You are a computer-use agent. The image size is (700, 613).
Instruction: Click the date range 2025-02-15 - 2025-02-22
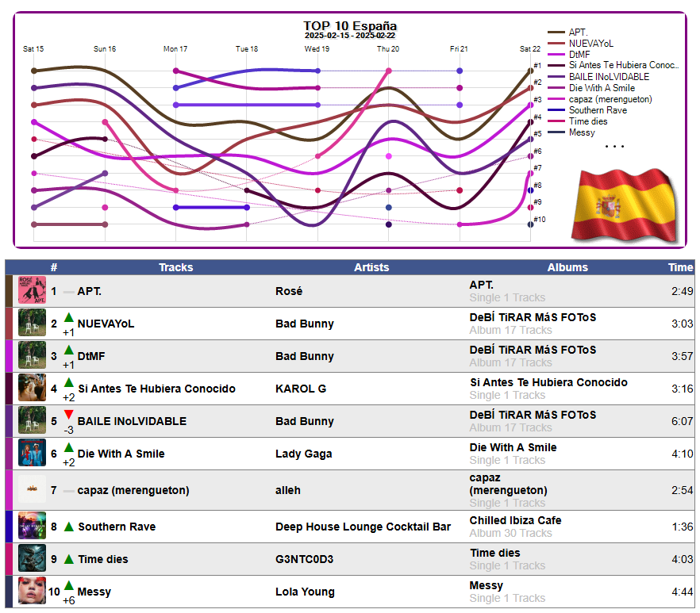(x=350, y=36)
